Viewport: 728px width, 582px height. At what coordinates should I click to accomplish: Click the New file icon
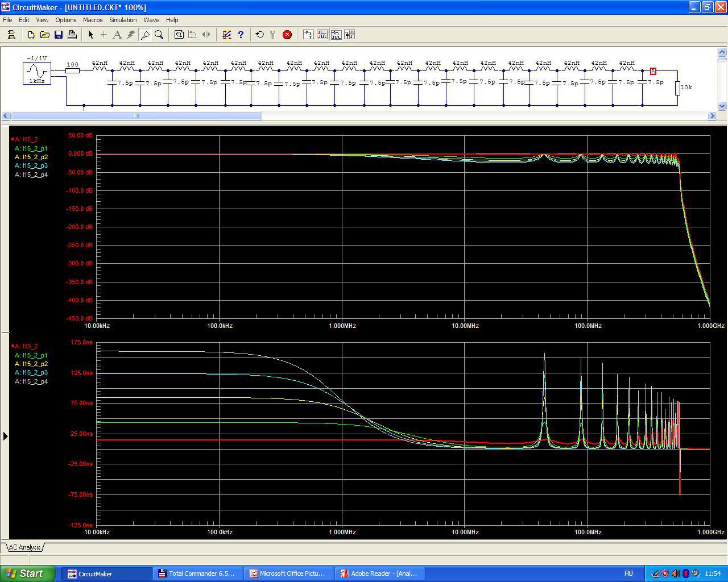pos(31,35)
